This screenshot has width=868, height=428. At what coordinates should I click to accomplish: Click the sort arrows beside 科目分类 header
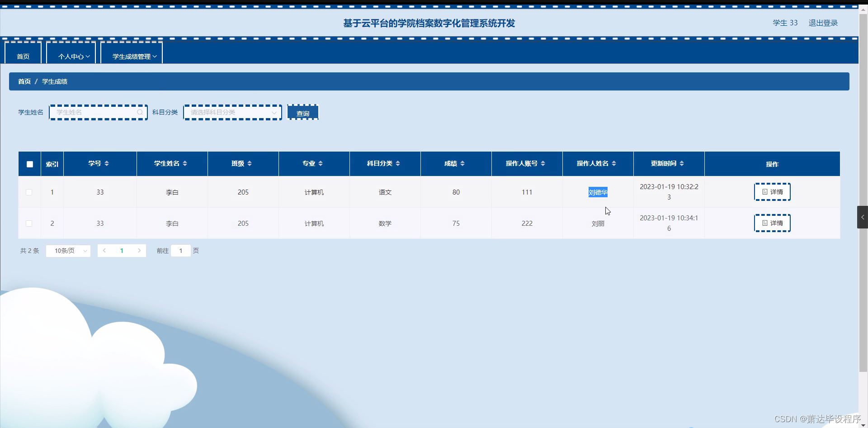pos(398,163)
